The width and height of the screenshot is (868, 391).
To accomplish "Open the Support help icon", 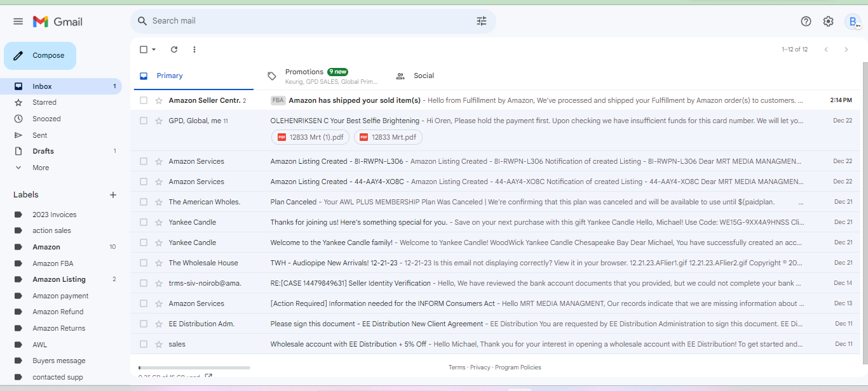I will [806, 21].
